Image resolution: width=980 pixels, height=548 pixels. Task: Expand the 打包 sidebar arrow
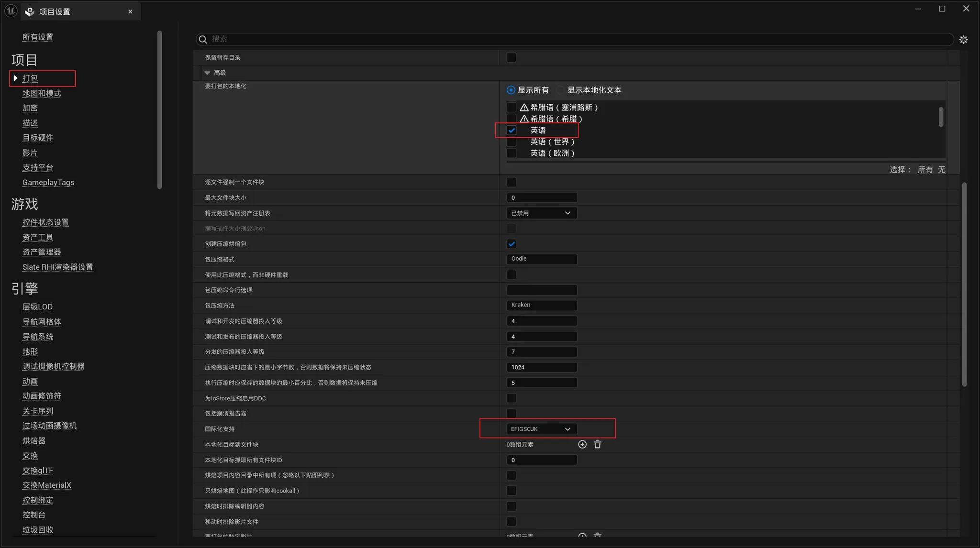coord(16,78)
